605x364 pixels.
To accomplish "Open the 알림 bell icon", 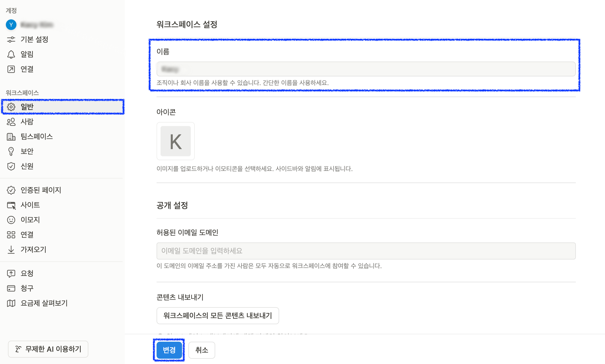I will [x=11, y=54].
